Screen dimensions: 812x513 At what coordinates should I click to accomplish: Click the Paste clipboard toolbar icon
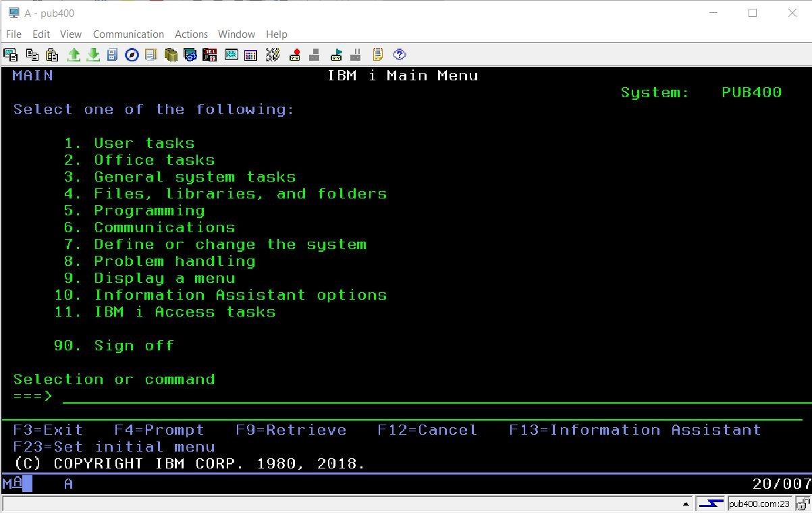(x=51, y=55)
